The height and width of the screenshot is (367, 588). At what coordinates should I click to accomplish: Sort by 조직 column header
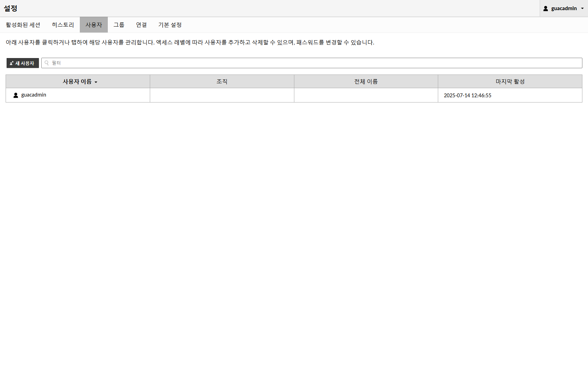coord(222,82)
